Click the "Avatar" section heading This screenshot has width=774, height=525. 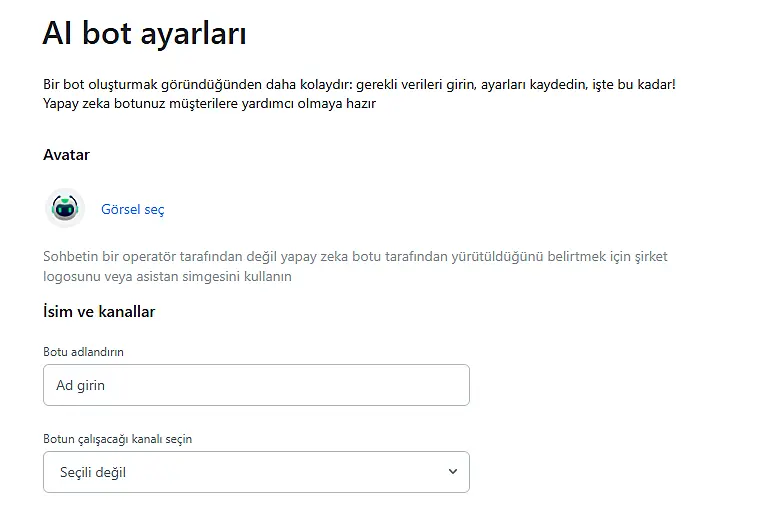pyautogui.click(x=66, y=155)
